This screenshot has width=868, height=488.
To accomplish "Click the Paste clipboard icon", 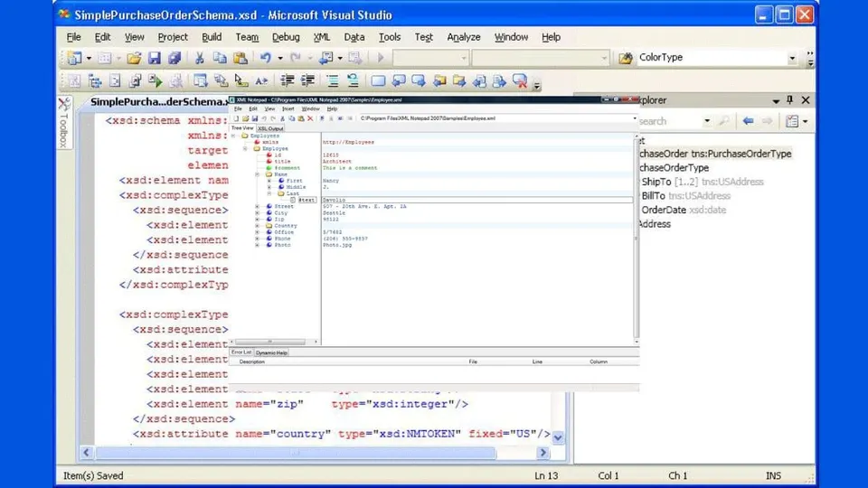I will [x=241, y=58].
